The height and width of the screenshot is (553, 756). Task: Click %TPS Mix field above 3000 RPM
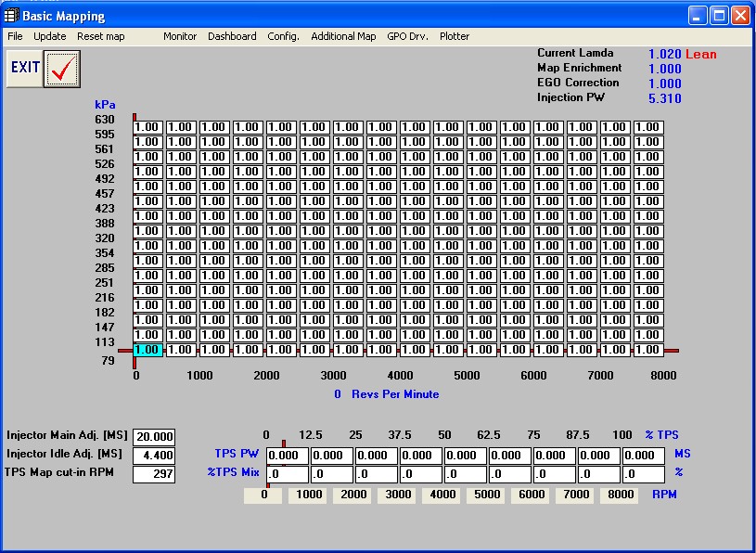(x=420, y=474)
